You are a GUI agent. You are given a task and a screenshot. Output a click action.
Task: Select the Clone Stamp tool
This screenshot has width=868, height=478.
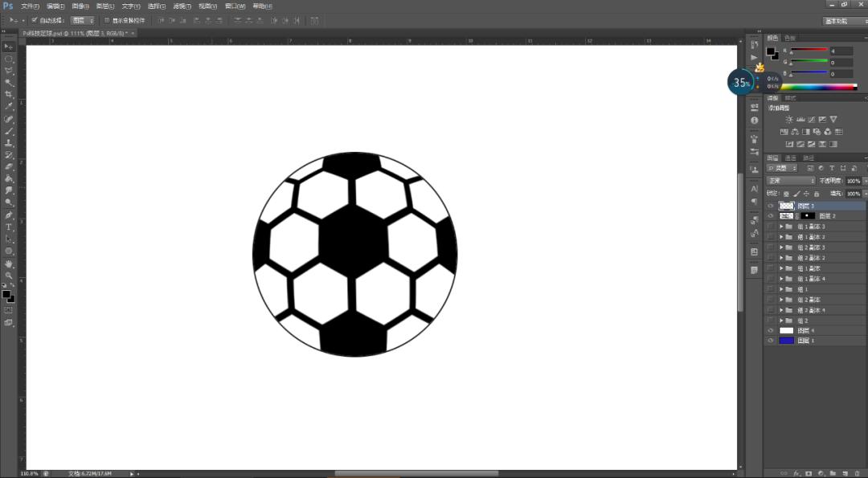8,143
